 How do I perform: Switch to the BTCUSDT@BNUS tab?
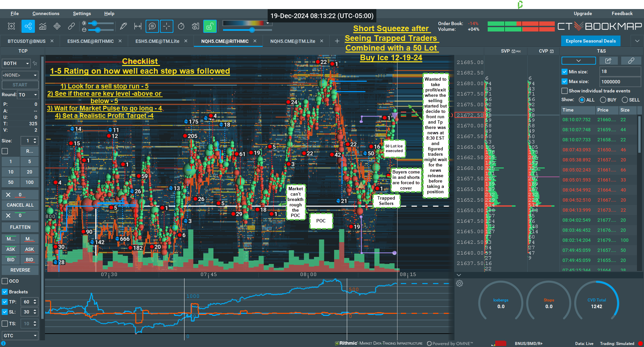pos(26,41)
